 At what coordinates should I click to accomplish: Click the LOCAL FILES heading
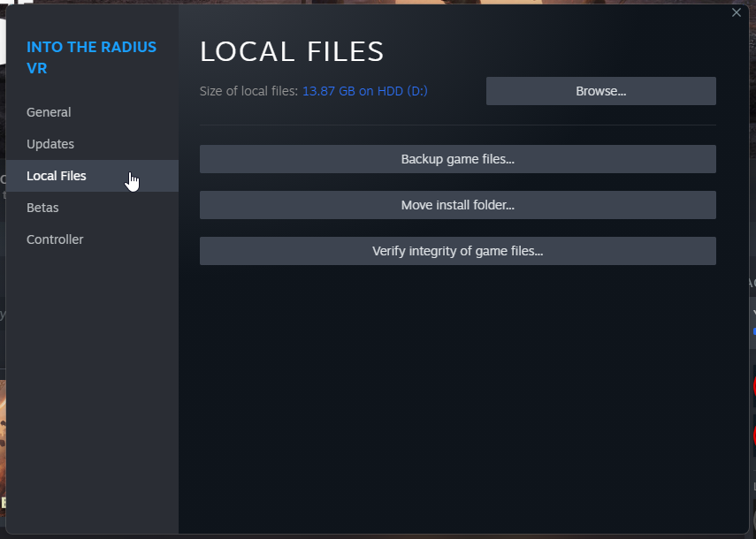pos(292,51)
